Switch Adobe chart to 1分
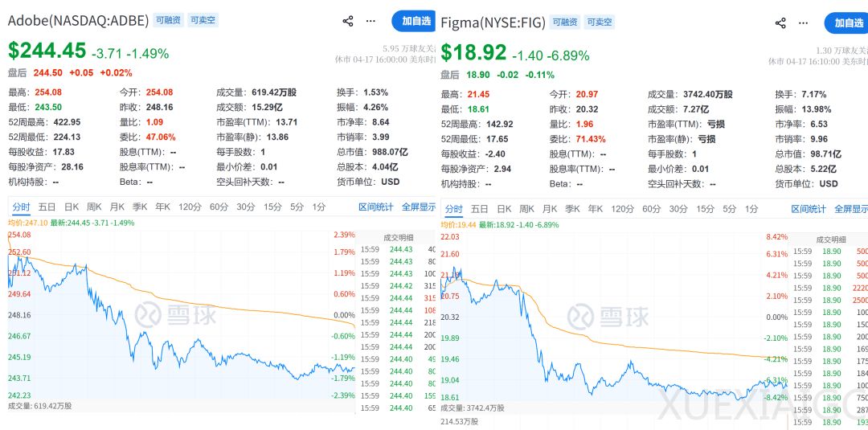 pyautogui.click(x=319, y=207)
